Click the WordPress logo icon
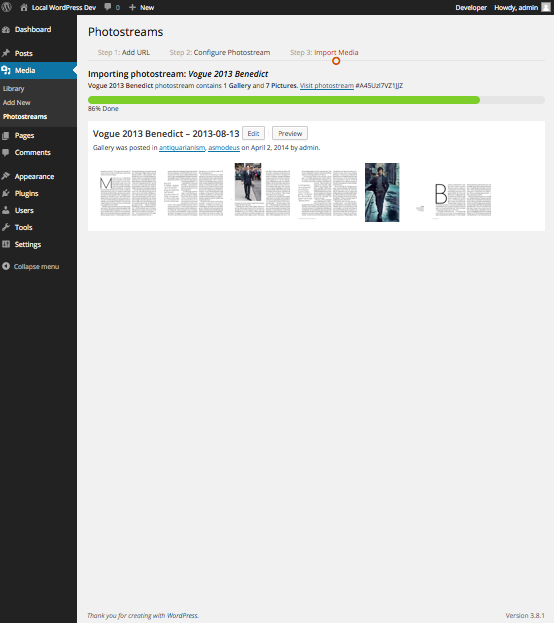 (x=7, y=7)
